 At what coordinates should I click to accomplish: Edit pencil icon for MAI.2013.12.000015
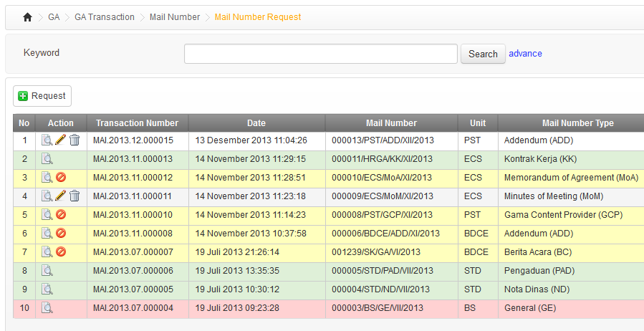pos(61,140)
